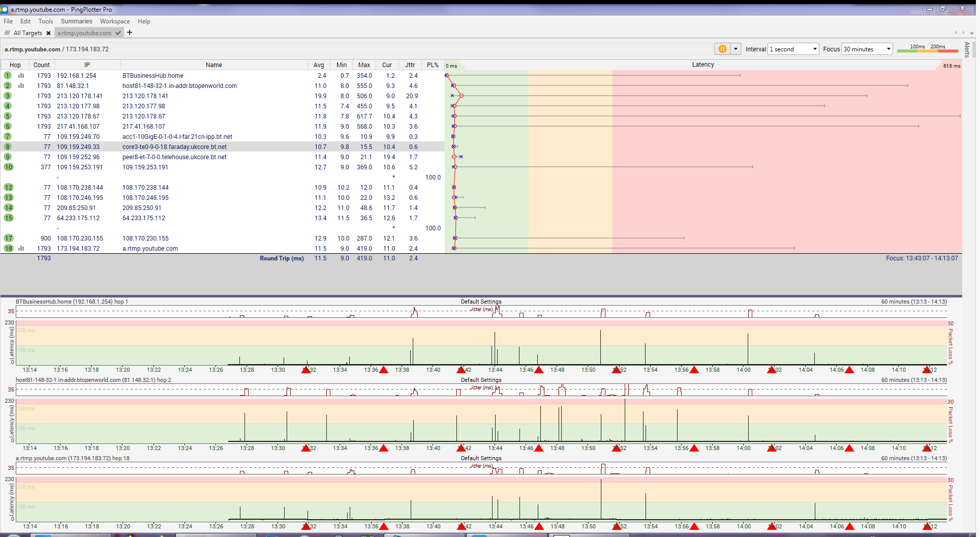980x537 pixels.
Task: Click IP cell 64.233.175.112
Action: click(78, 218)
